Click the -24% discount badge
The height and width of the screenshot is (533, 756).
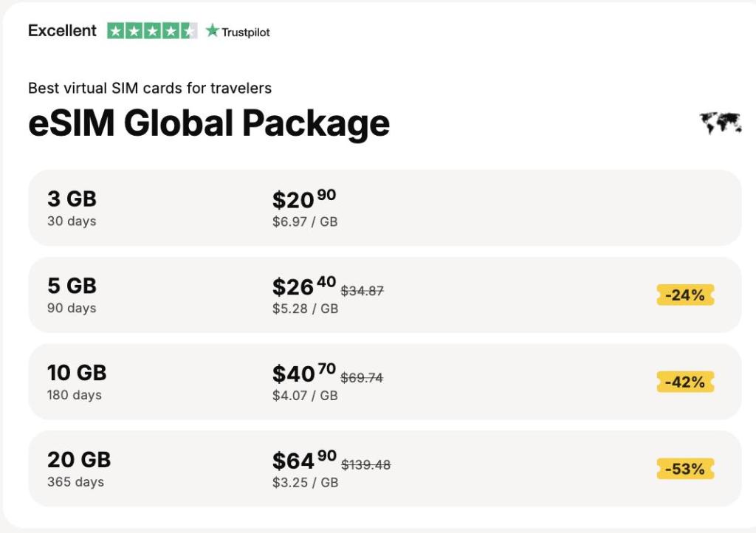(x=684, y=295)
